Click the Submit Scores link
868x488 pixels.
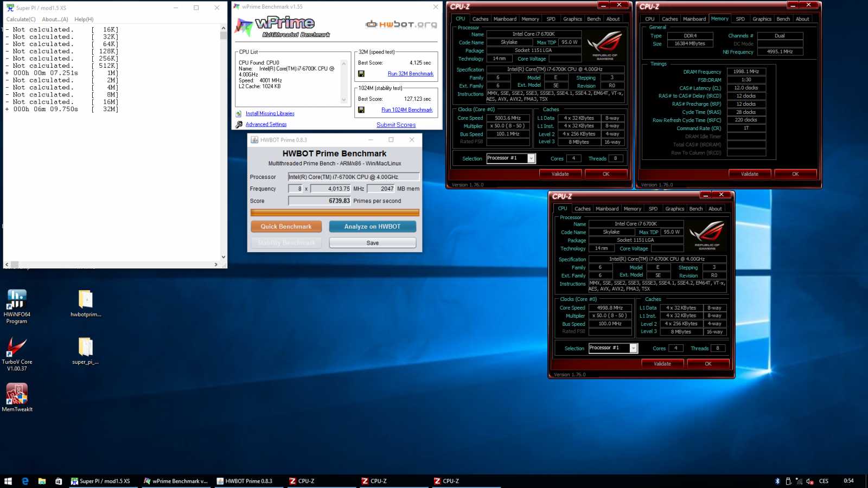tap(396, 125)
